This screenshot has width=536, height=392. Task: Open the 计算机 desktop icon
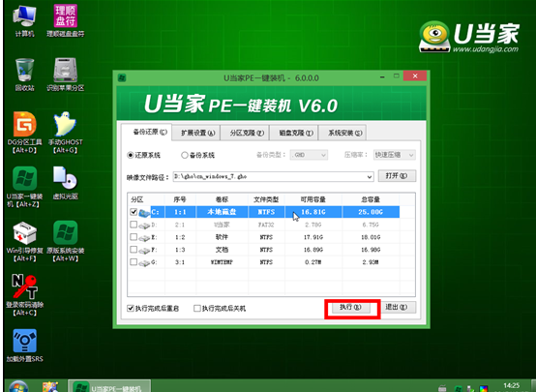point(24,20)
